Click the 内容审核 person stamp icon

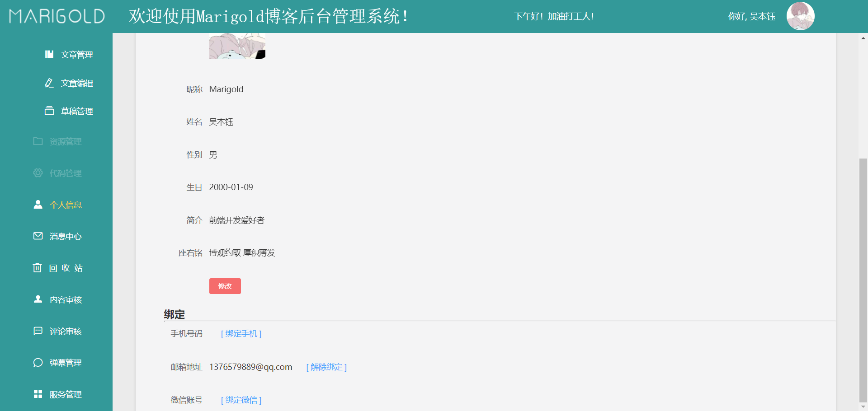[38, 299]
